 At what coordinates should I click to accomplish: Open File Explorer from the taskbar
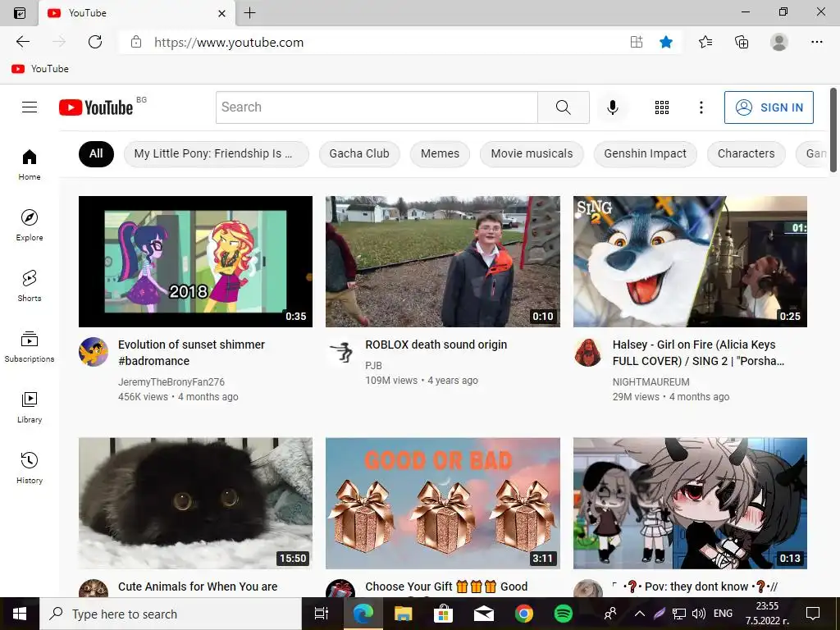pos(403,614)
